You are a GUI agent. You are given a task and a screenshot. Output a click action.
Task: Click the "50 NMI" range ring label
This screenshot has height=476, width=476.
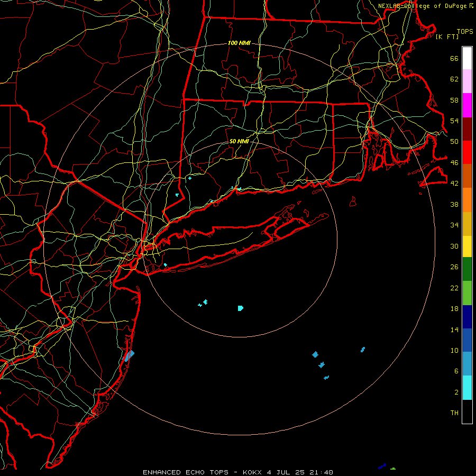coord(239,141)
